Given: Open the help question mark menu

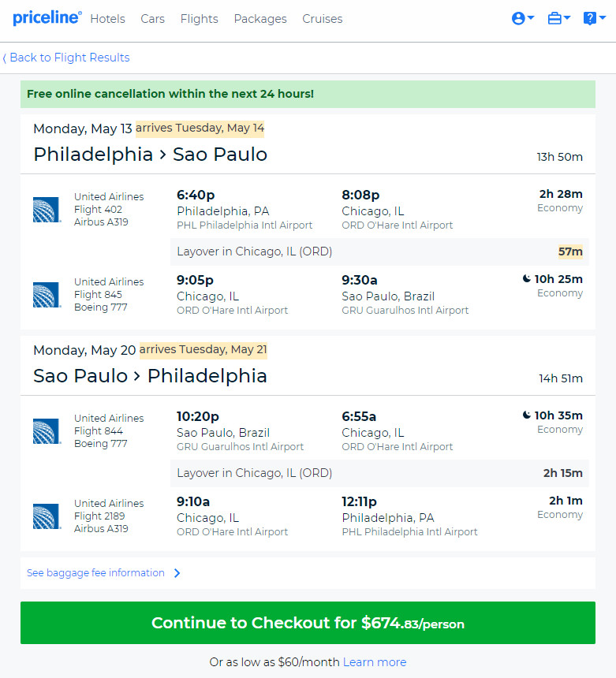Looking at the screenshot, I should point(595,18).
